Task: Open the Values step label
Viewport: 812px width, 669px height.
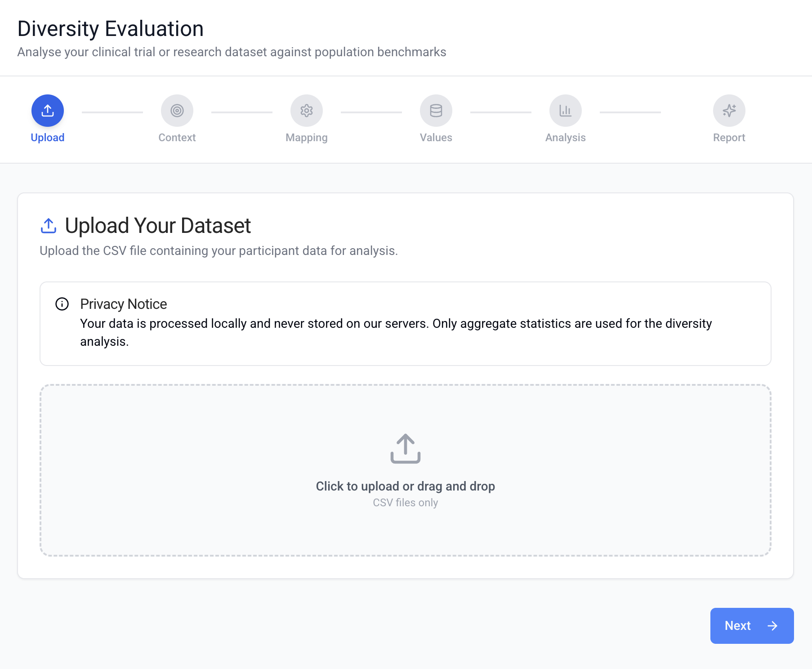Action: point(436,138)
